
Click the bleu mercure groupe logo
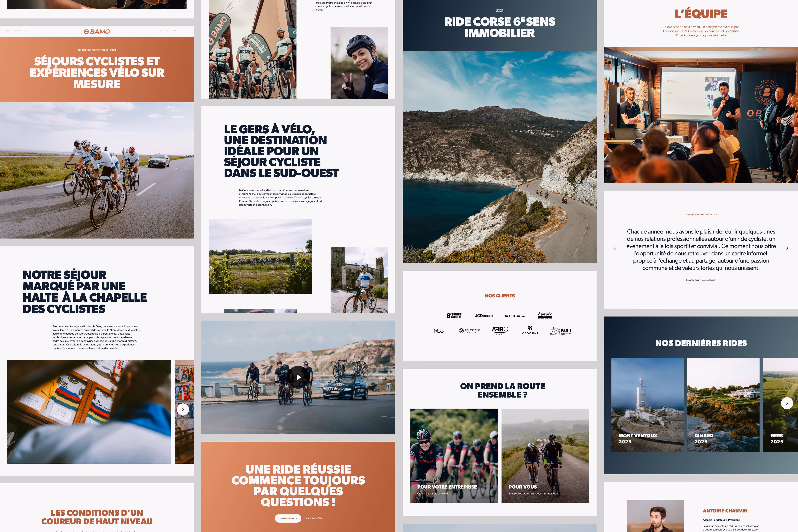pos(469,331)
